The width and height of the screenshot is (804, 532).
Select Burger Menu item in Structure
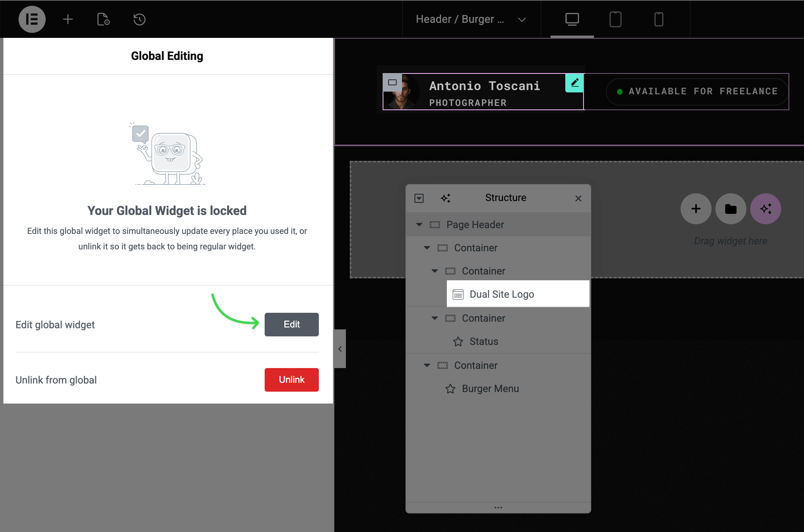490,389
